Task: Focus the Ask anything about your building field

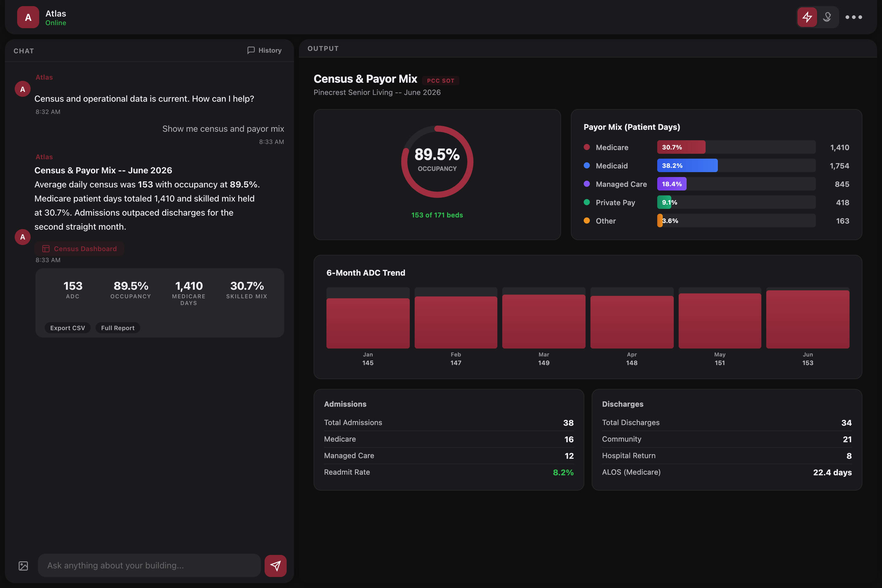Action: pyautogui.click(x=149, y=566)
